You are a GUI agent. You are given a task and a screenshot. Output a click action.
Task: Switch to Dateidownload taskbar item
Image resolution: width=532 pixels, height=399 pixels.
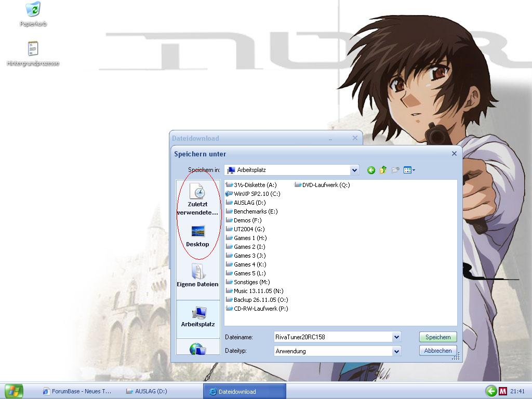(244, 392)
